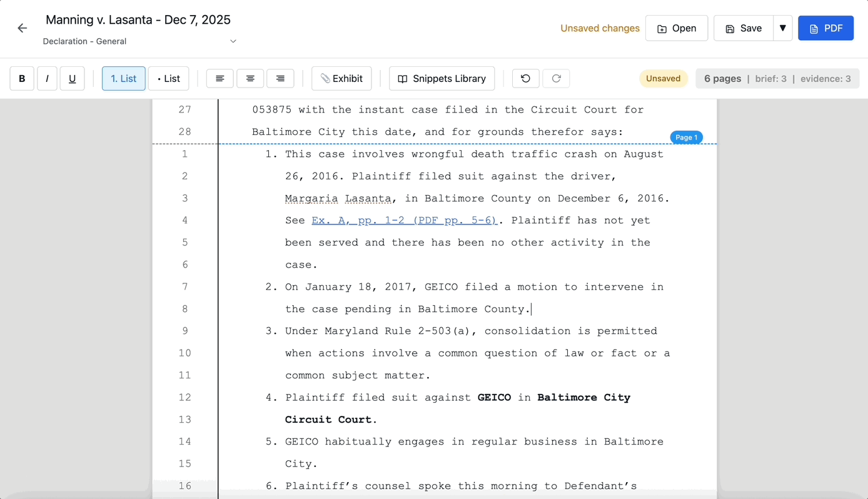Screen dimensions: 868x499
Task: Redo the last edit
Action: 556,78
